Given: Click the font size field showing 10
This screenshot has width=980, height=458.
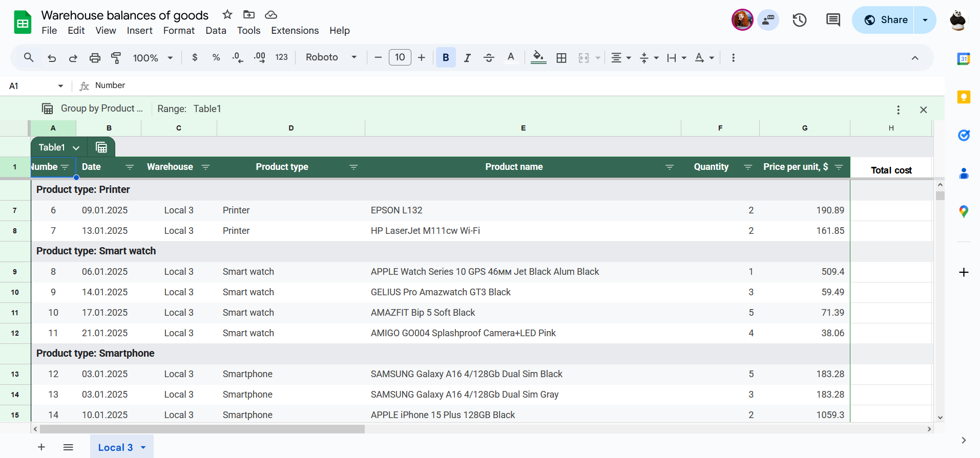Looking at the screenshot, I should 400,57.
